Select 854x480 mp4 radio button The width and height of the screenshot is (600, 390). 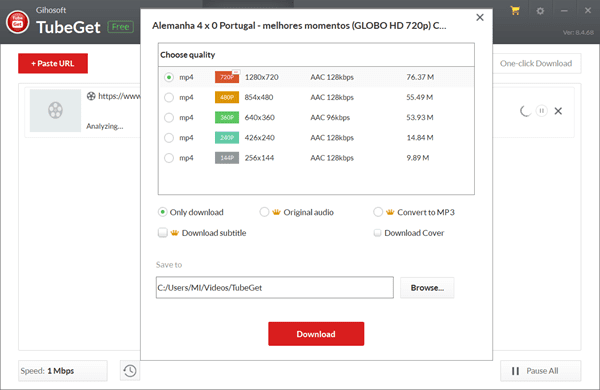(x=169, y=98)
